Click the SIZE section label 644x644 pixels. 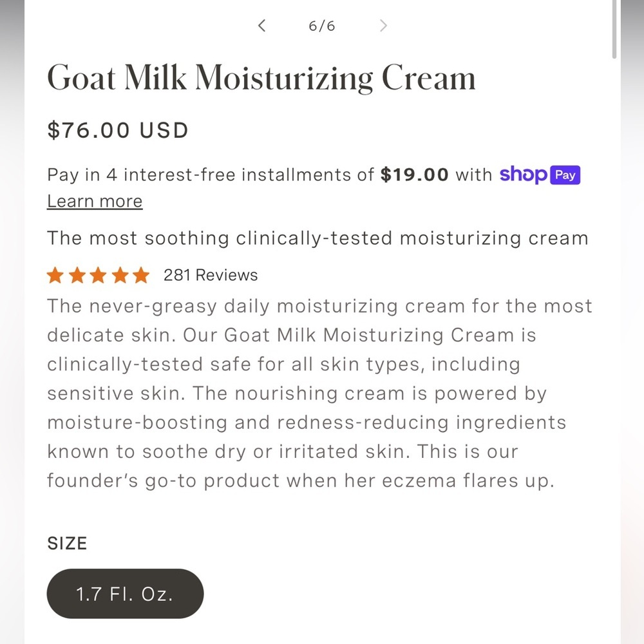pos(66,544)
